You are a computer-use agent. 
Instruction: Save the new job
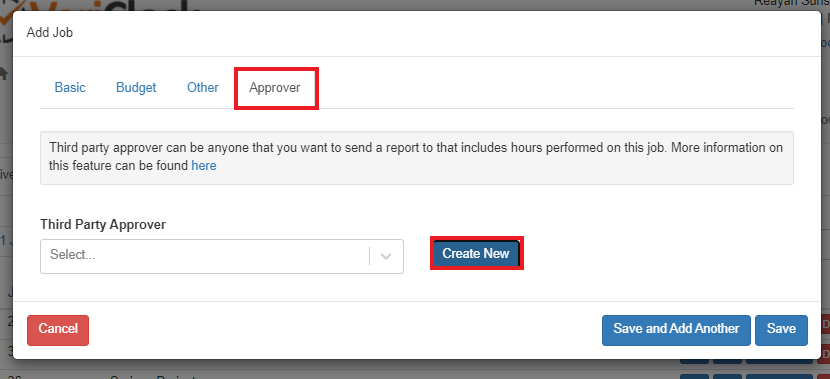pos(781,330)
